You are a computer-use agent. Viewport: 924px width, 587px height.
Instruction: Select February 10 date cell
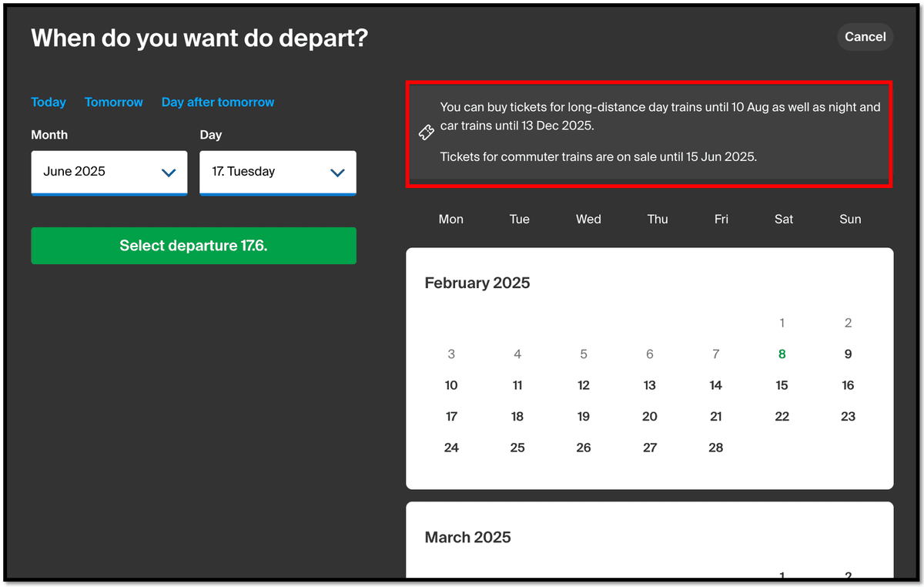pyautogui.click(x=451, y=385)
